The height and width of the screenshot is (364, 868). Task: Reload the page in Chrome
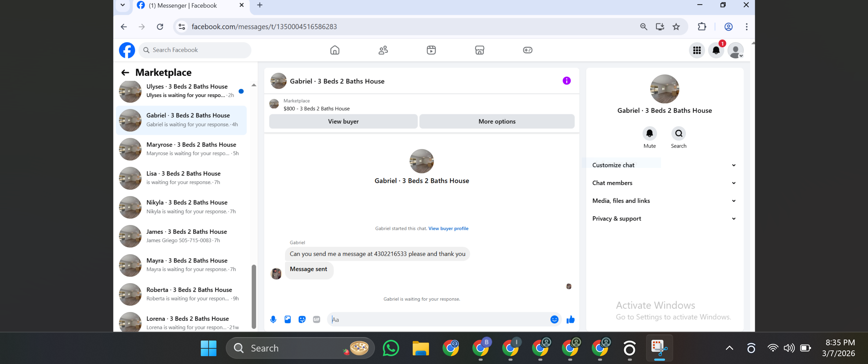160,27
